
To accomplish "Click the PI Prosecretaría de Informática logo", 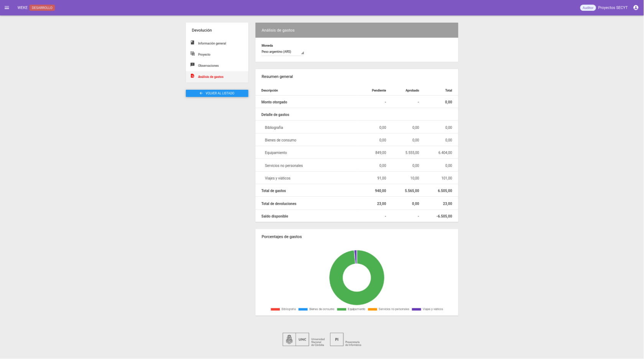I will [x=337, y=339].
